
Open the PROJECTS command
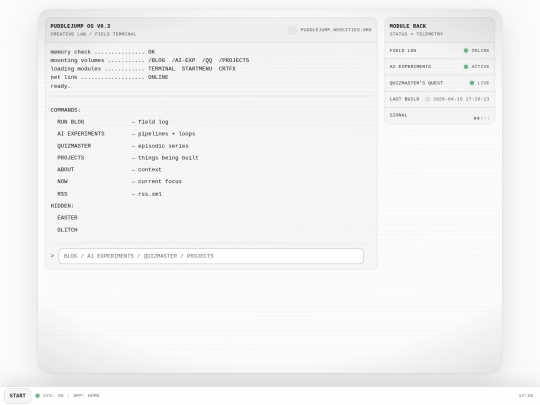[x=71, y=158]
